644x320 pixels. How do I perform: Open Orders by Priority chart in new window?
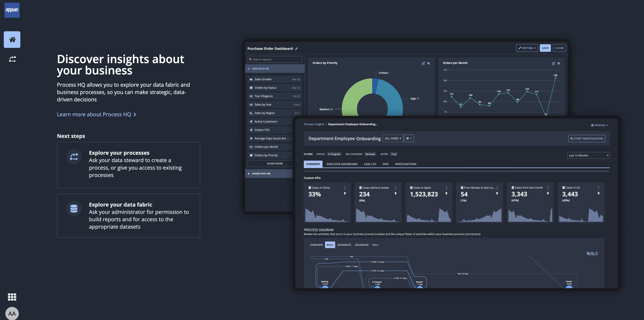(423, 63)
